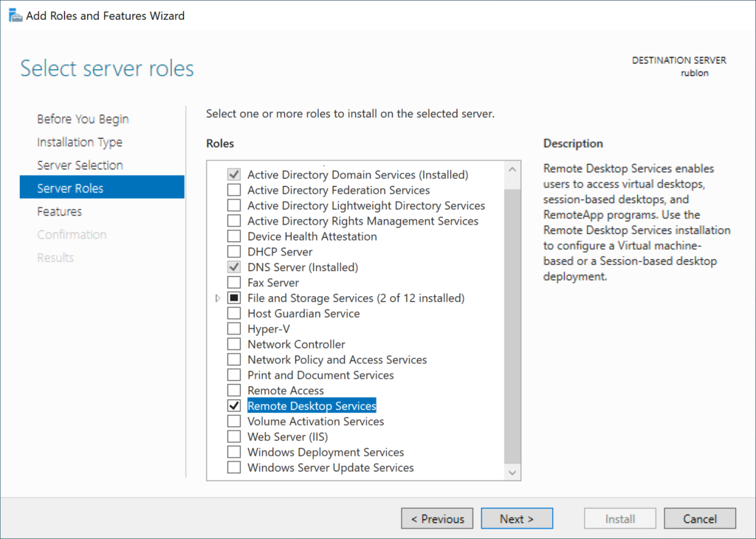The height and width of the screenshot is (539, 756).
Task: Check Web Server (IIS)
Action: [x=234, y=436]
